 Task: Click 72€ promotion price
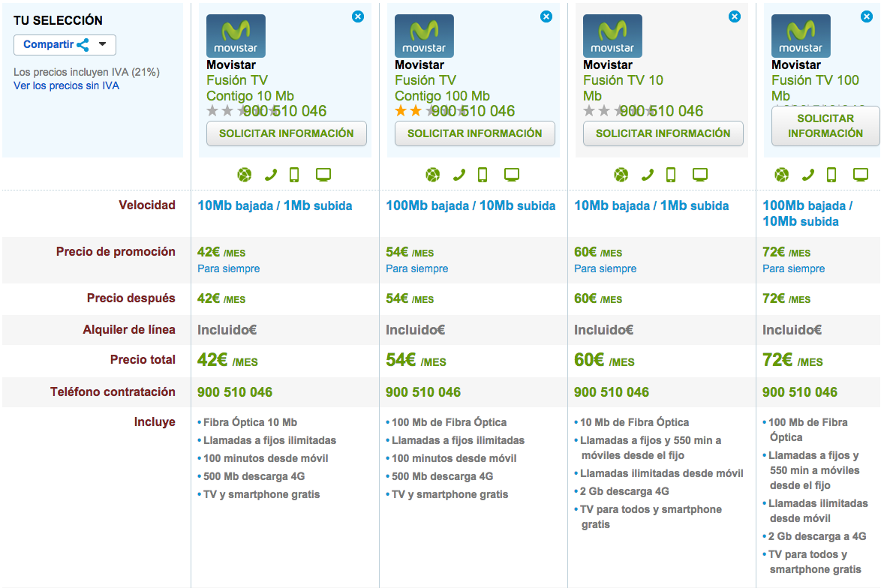coord(786,252)
